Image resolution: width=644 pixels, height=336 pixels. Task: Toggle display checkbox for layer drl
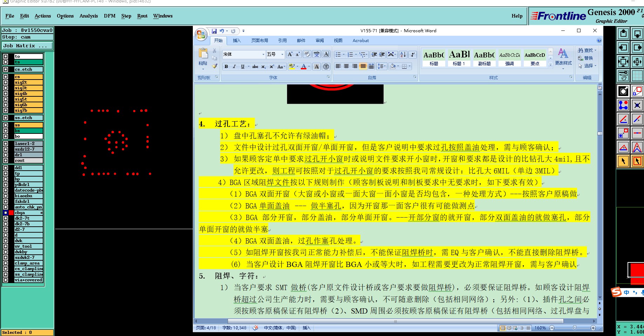6,155
